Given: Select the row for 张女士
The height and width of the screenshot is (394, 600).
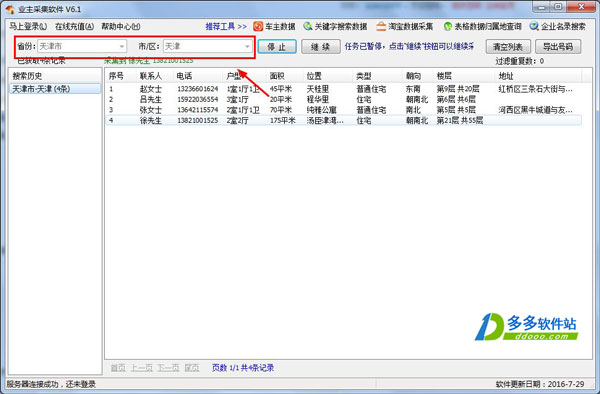Looking at the screenshot, I should (344, 110).
